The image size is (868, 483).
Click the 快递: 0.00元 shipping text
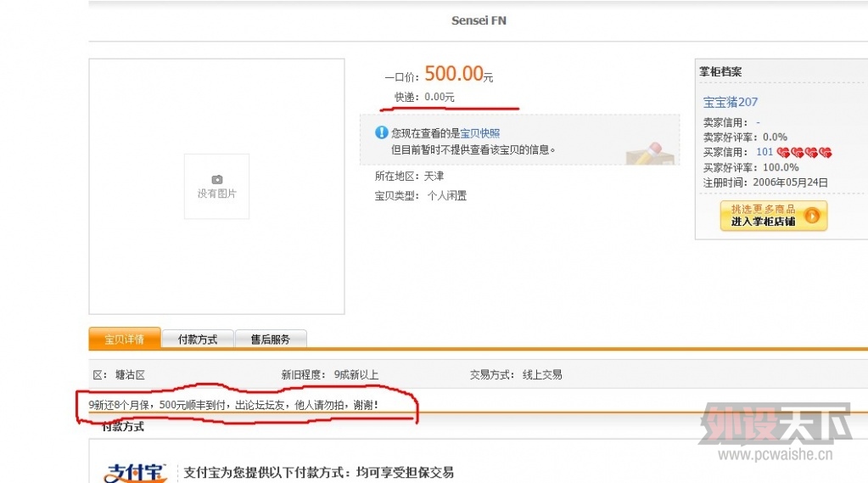pyautogui.click(x=424, y=97)
